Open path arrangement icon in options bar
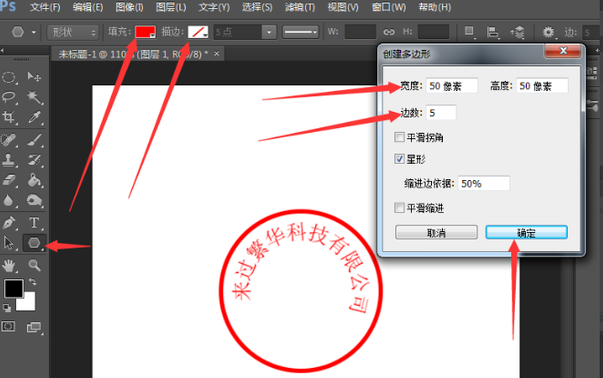This screenshot has width=603, height=378. (518, 32)
